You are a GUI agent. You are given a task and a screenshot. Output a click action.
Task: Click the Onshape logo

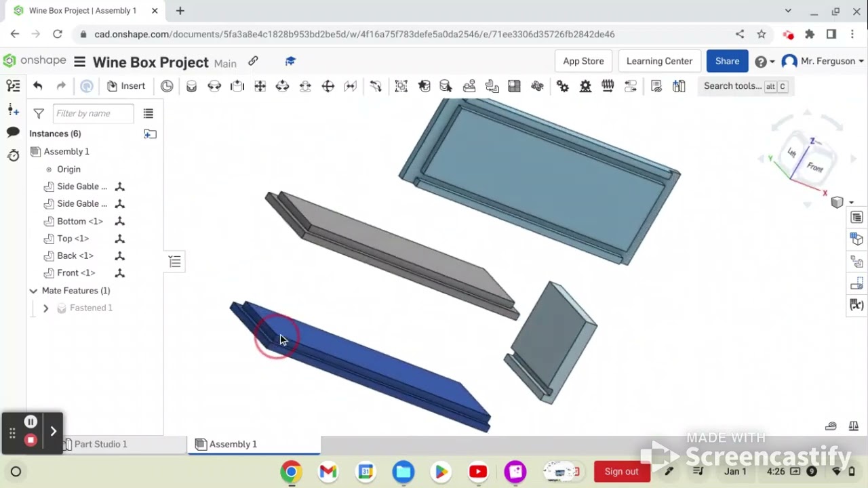point(35,61)
